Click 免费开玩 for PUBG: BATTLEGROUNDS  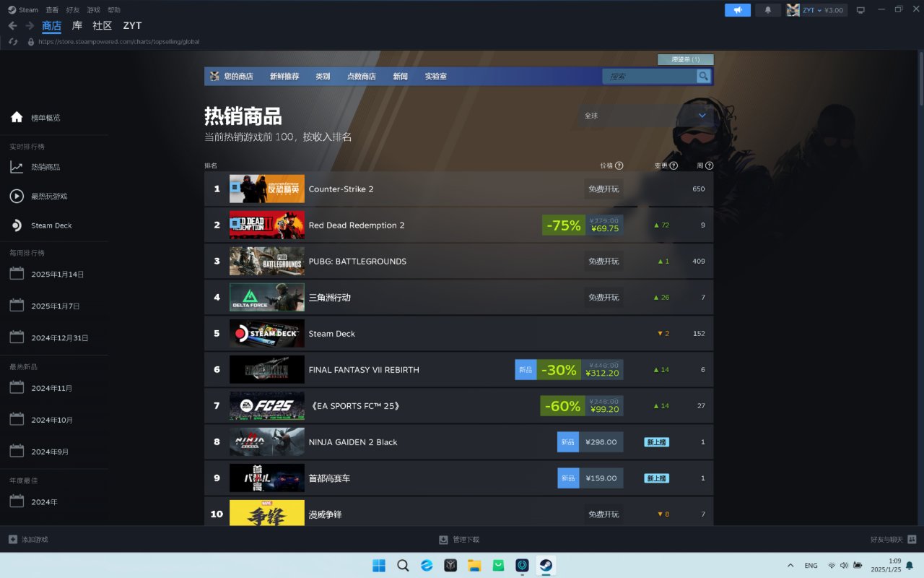pyautogui.click(x=603, y=262)
